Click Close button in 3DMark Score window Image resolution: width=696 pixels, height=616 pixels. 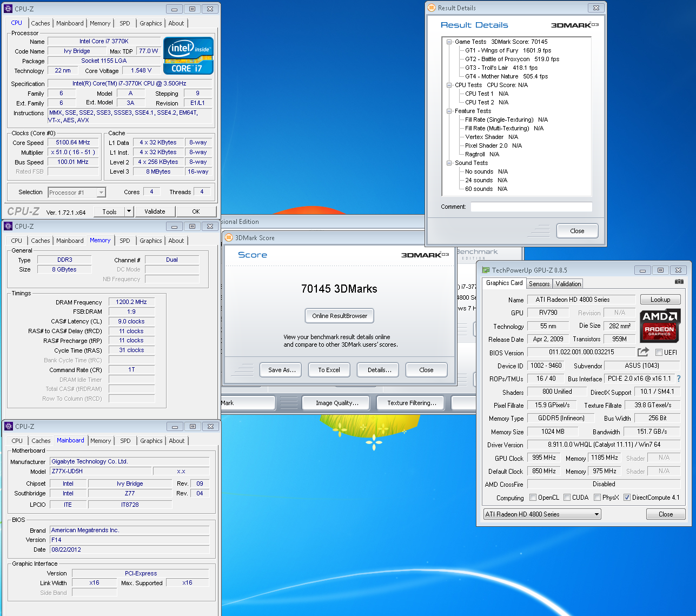(426, 370)
